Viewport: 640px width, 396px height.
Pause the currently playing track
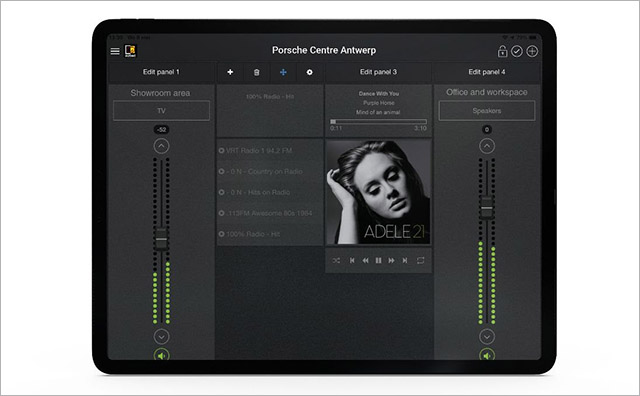click(378, 260)
